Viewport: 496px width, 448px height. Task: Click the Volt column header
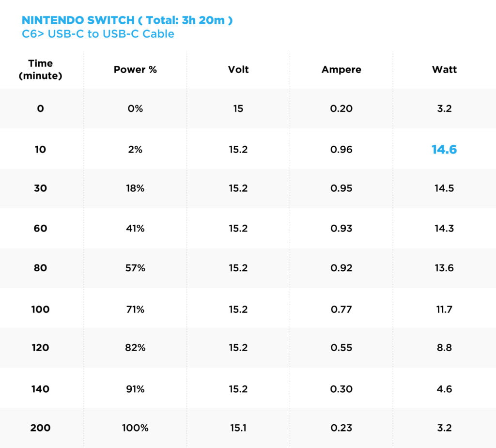pyautogui.click(x=238, y=70)
